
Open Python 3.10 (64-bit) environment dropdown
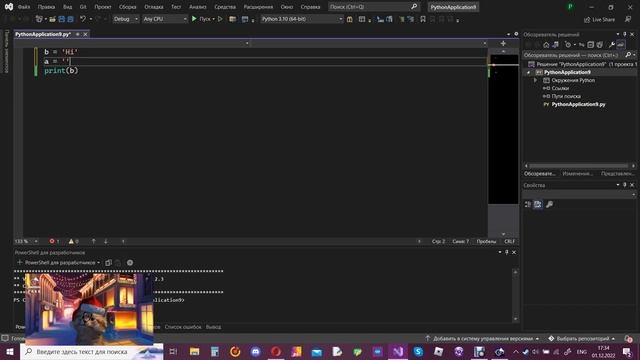(302, 19)
